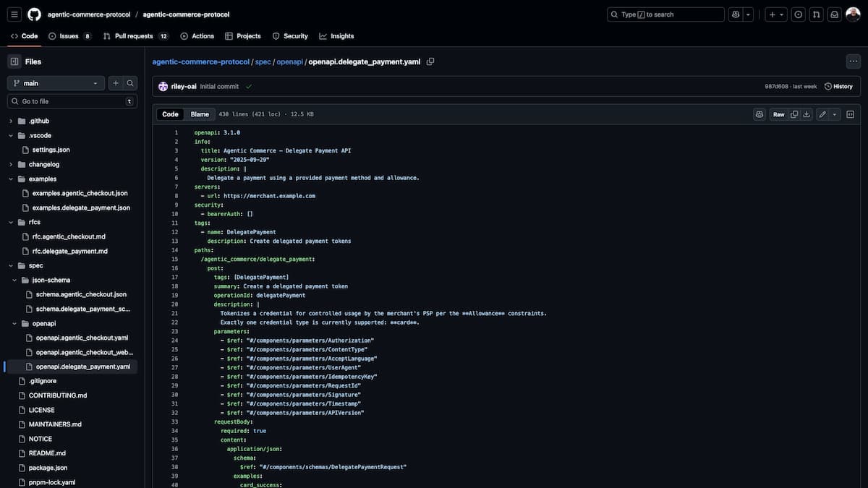The width and height of the screenshot is (868, 488).
Task: Select the Code view toggle
Action: 170,114
